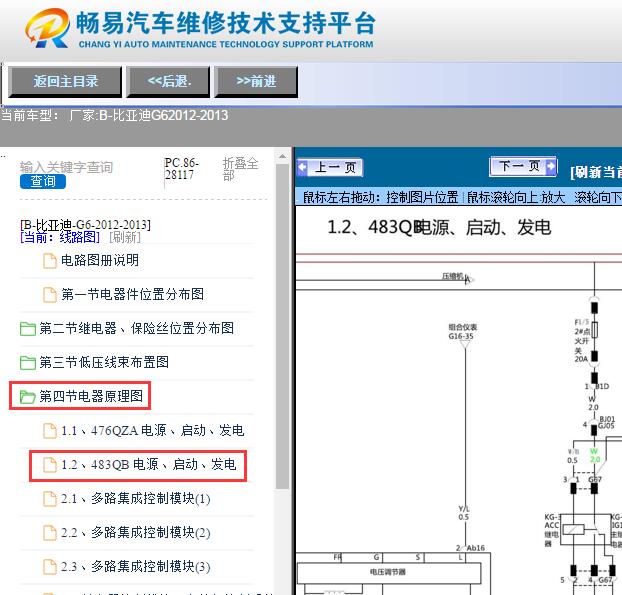Open 2.3、多路集成控制模块(3)
Screen dimensions: 622x595
[x=135, y=566]
